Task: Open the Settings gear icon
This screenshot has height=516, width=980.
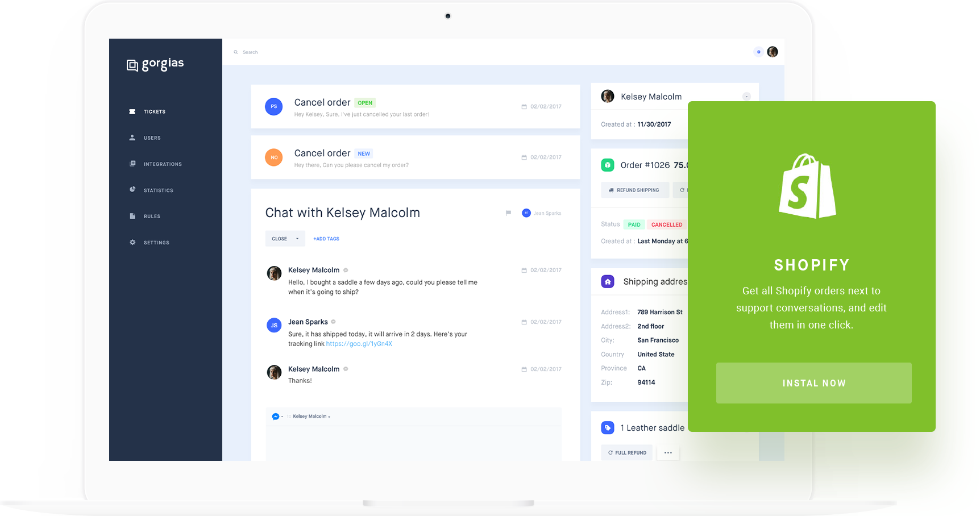Action: pyautogui.click(x=132, y=242)
